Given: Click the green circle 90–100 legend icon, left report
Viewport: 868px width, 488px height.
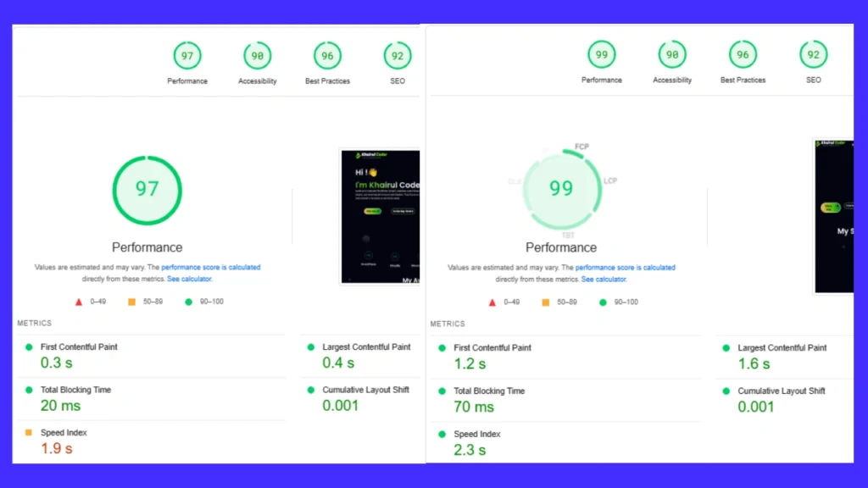Looking at the screenshot, I should pos(189,302).
